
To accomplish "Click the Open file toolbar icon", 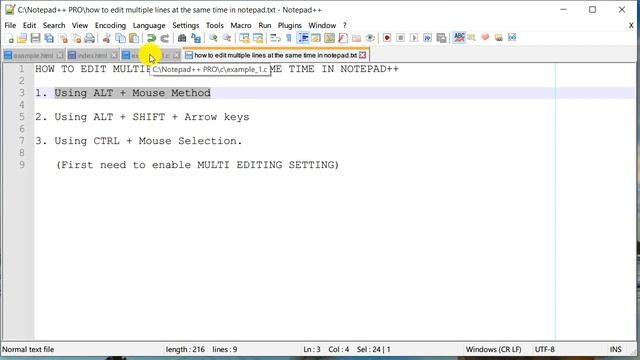I will (22, 38).
